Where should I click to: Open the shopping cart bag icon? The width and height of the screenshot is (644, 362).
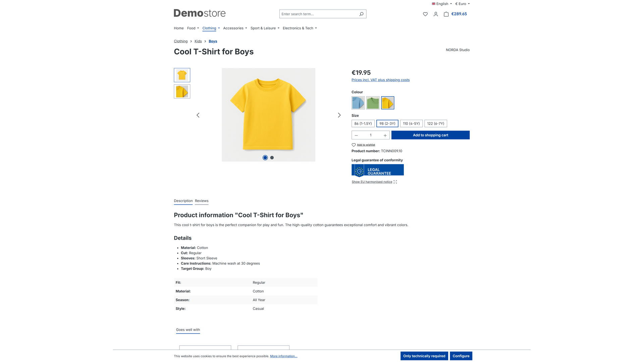[446, 14]
